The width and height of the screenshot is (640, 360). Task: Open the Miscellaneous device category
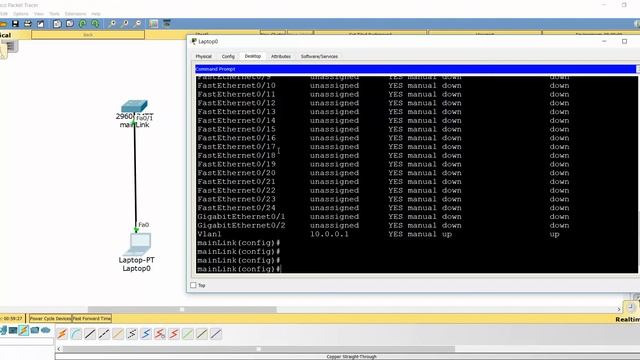coord(35,330)
